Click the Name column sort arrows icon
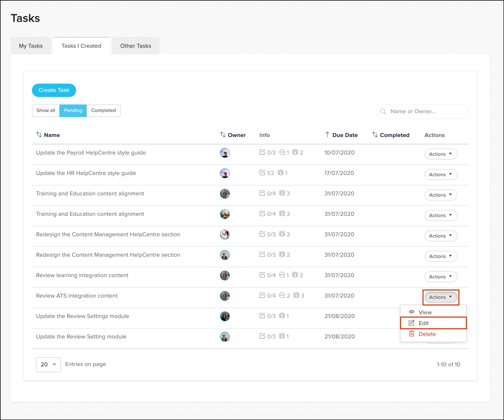The width and height of the screenshot is (504, 420). (39, 135)
